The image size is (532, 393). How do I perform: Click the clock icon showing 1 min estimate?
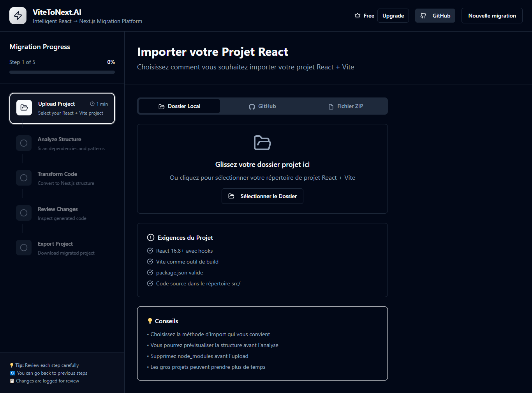pos(92,104)
